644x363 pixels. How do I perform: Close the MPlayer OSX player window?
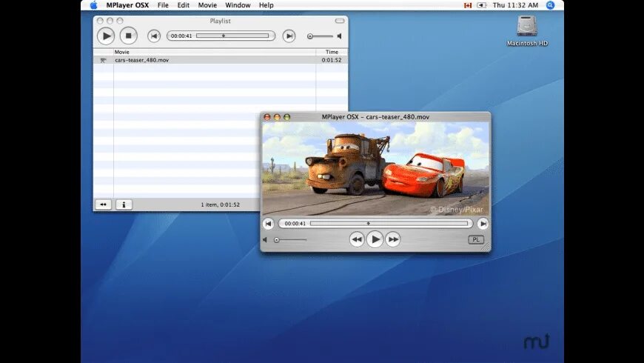tap(267, 117)
